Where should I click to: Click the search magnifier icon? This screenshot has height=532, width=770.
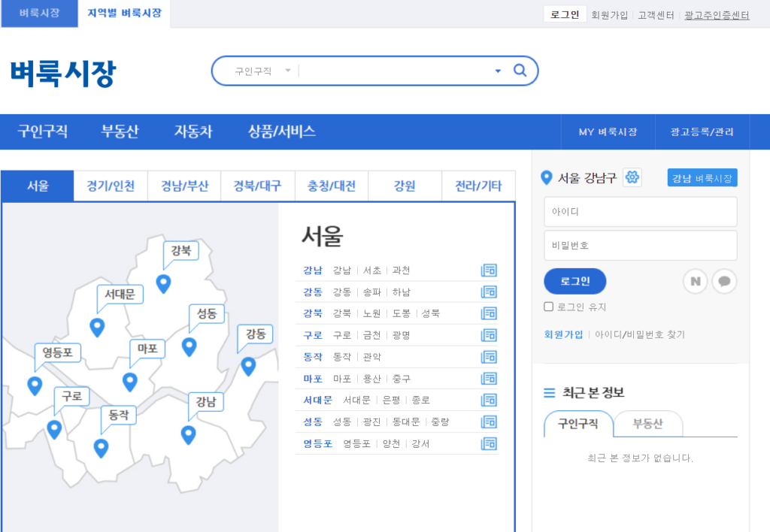[x=520, y=71]
